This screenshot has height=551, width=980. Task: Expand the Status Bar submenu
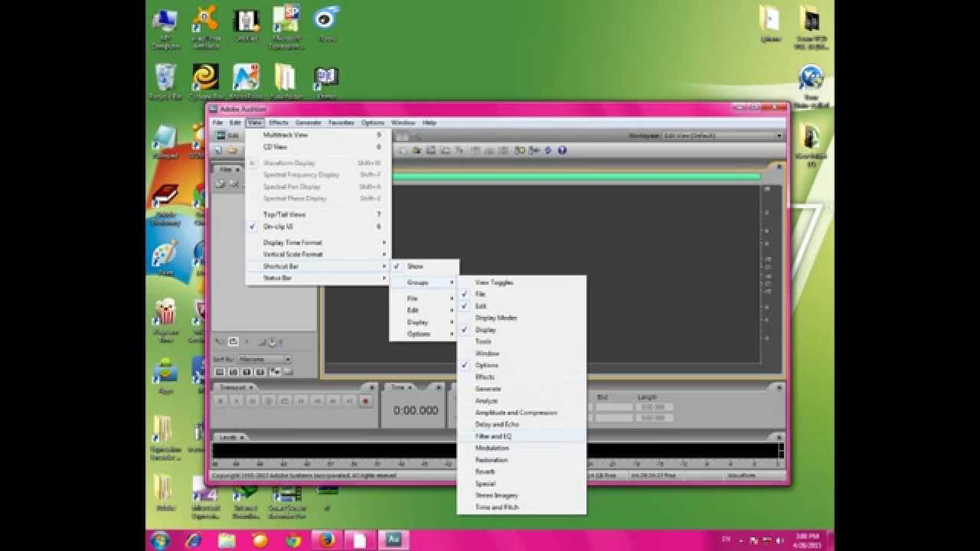tap(318, 278)
